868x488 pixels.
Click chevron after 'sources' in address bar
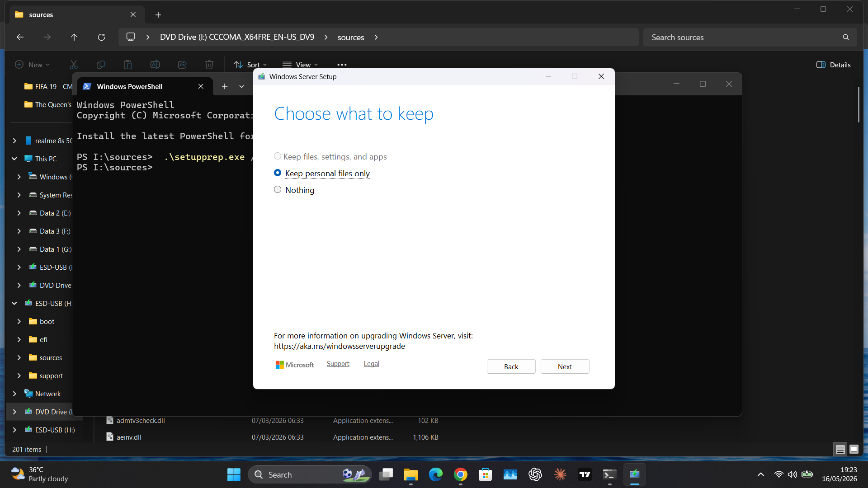tap(376, 37)
